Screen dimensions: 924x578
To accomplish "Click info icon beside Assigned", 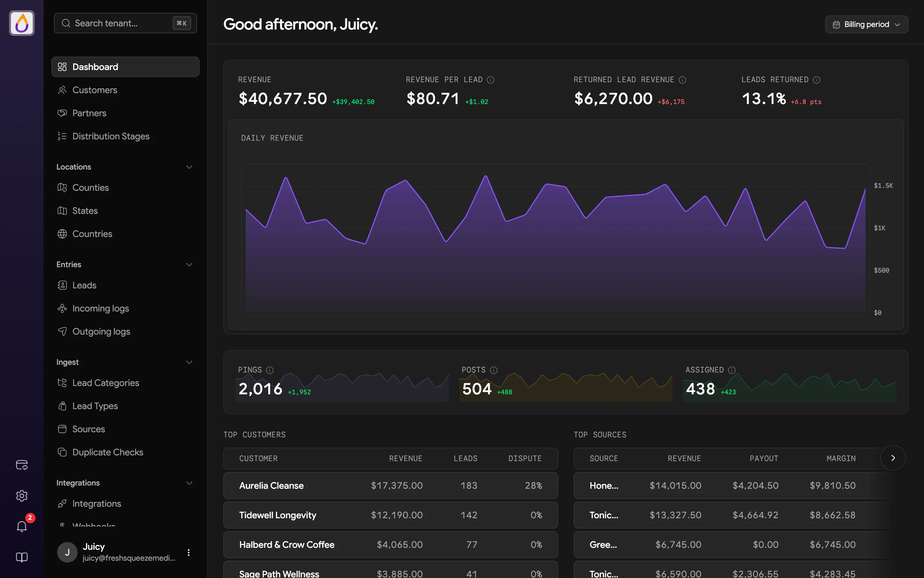I will 732,370.
